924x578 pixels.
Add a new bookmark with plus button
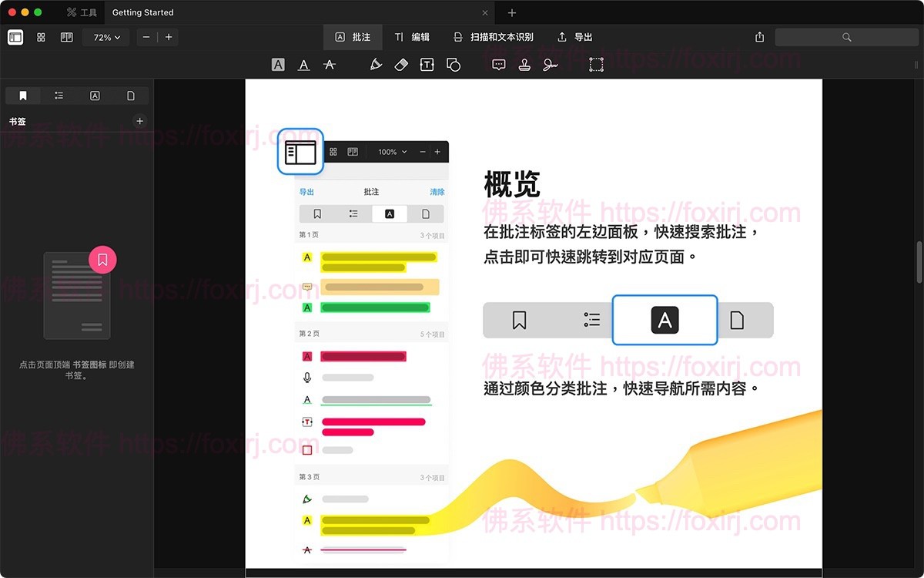pyautogui.click(x=139, y=121)
